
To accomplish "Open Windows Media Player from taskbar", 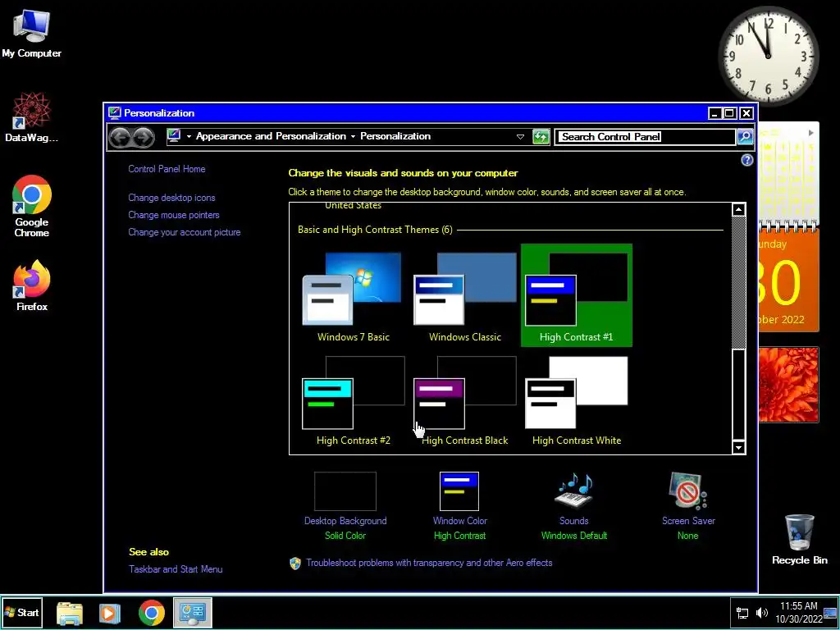I will [x=109, y=613].
